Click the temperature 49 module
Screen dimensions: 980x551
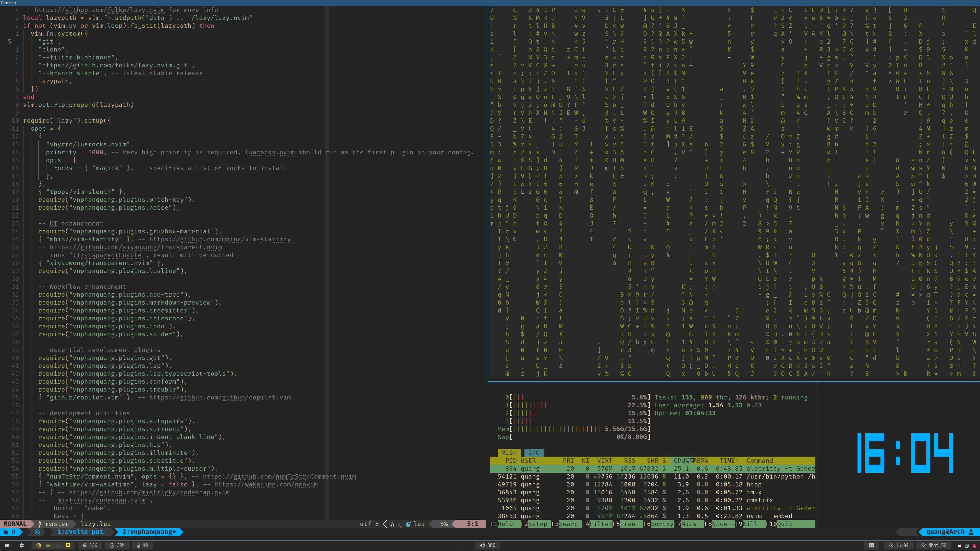click(143, 545)
